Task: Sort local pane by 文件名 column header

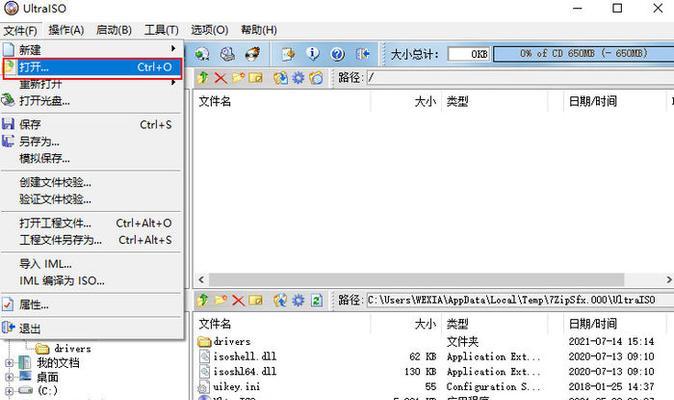Action: (x=281, y=324)
